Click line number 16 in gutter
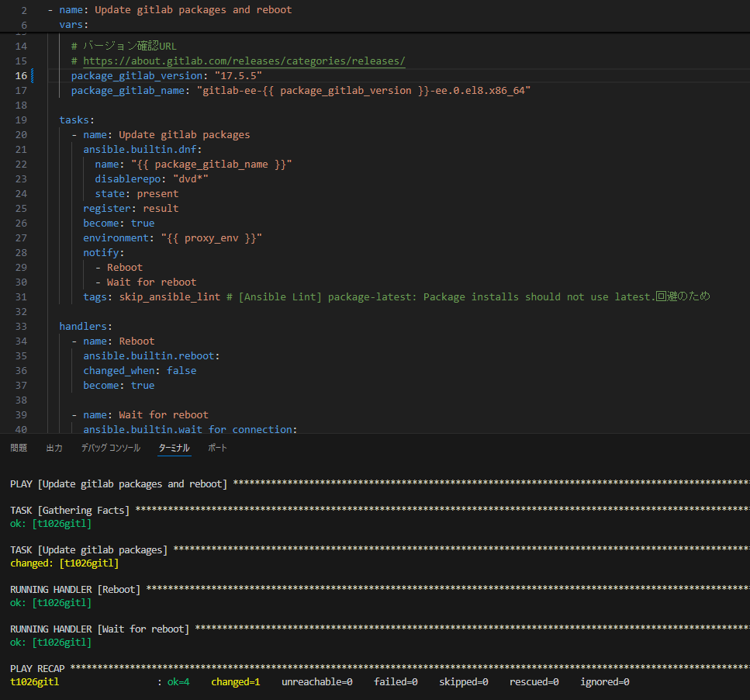The image size is (750, 700). coord(21,76)
